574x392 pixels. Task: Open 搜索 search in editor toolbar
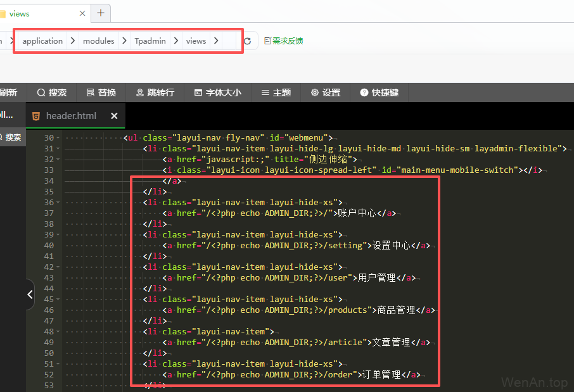(51, 92)
